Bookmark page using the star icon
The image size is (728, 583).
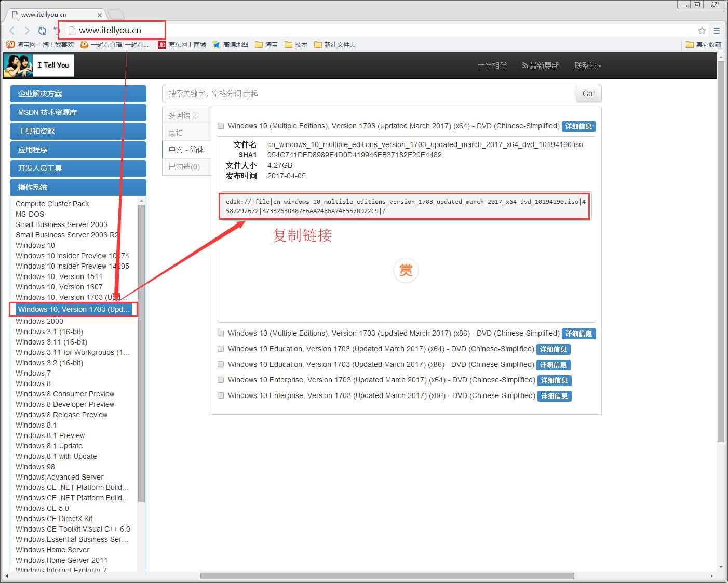coord(702,31)
